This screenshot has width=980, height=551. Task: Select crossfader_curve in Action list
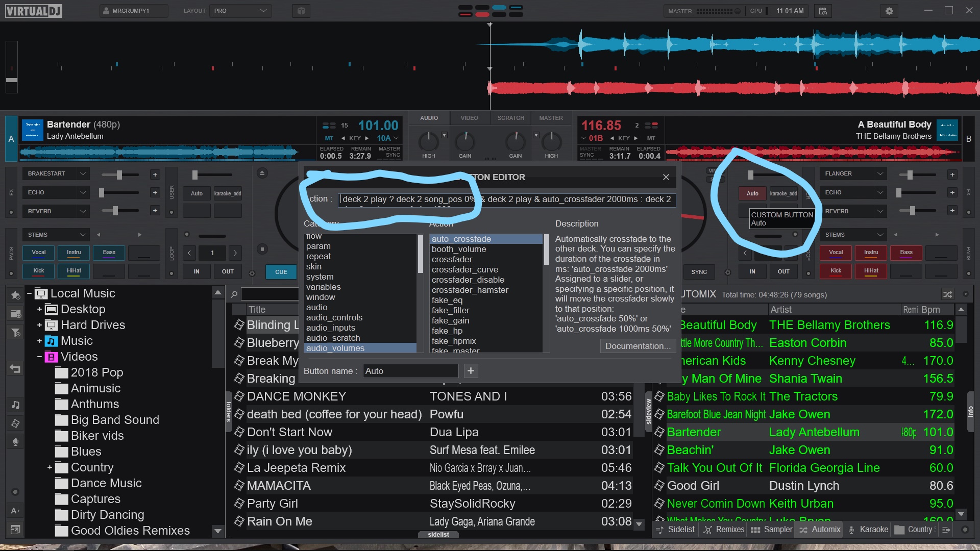[465, 269]
